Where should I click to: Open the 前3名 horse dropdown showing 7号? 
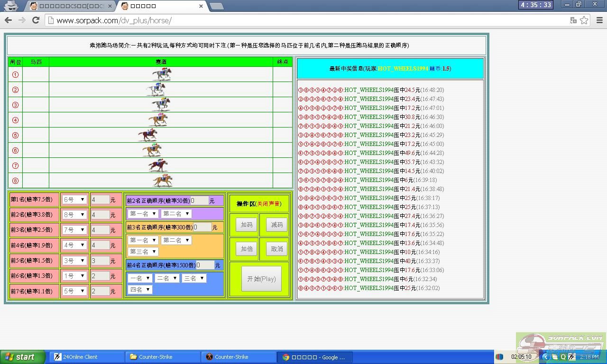(74, 230)
